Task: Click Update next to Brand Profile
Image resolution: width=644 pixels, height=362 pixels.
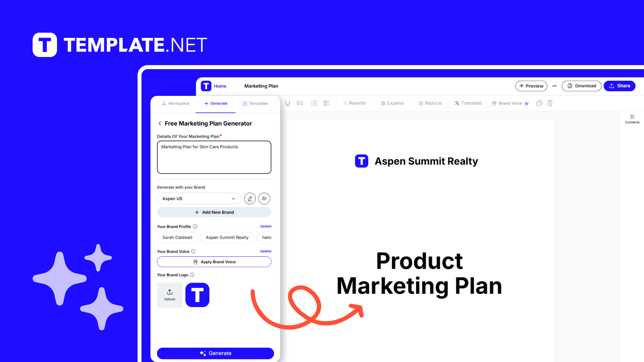Action: pyautogui.click(x=266, y=226)
